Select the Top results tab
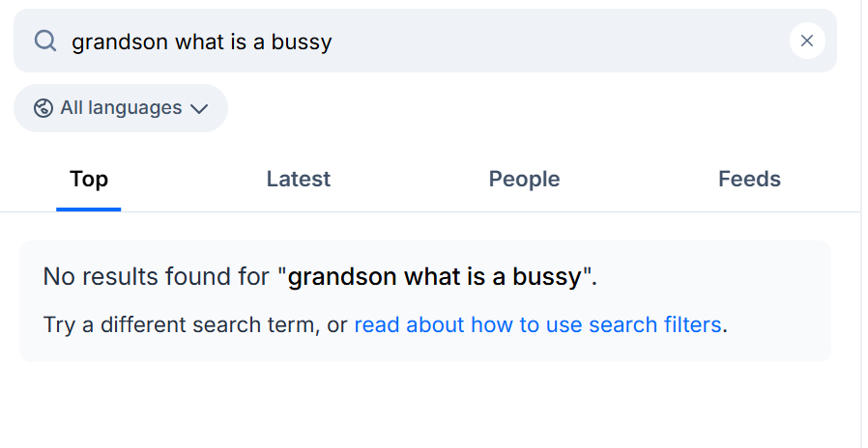This screenshot has width=868, height=448. (89, 180)
